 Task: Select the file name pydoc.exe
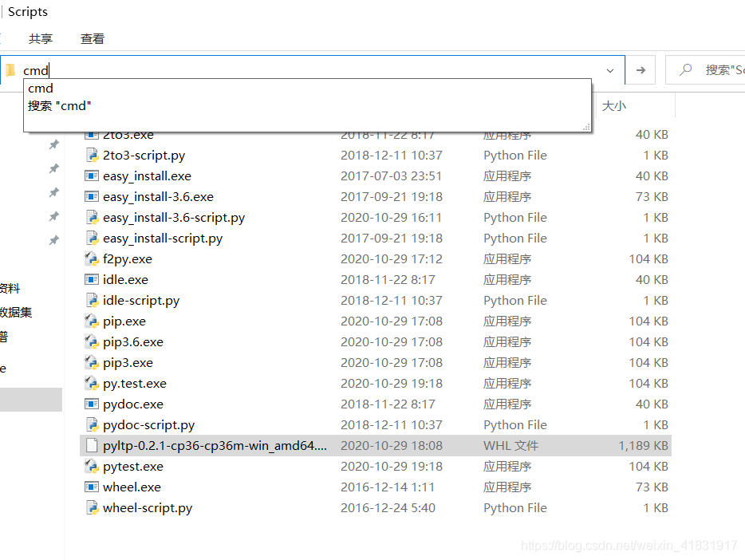coord(133,404)
